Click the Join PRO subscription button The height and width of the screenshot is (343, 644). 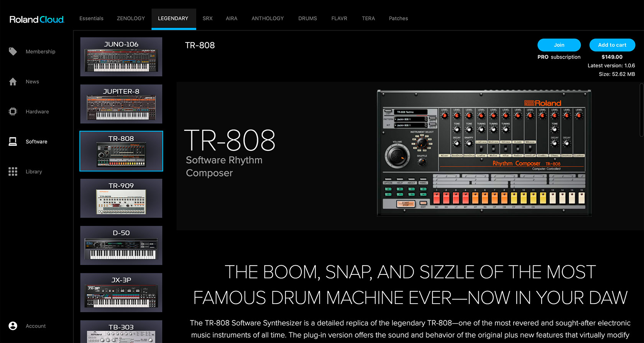pos(559,45)
